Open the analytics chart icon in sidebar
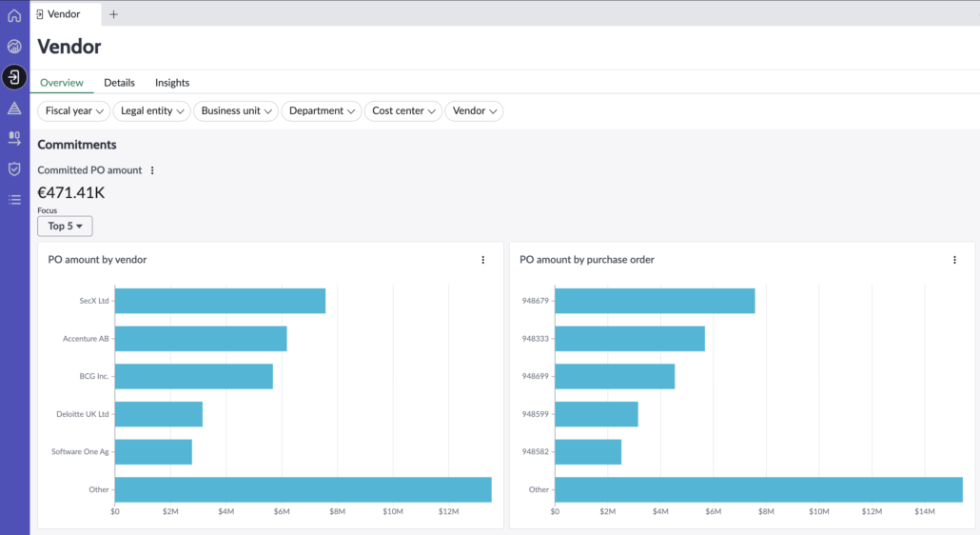 pyautogui.click(x=14, y=47)
